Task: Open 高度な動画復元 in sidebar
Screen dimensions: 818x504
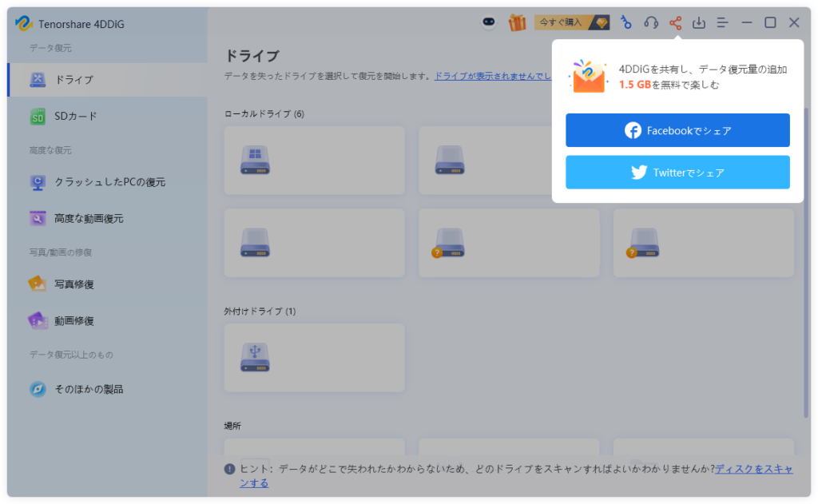Action: point(108,219)
